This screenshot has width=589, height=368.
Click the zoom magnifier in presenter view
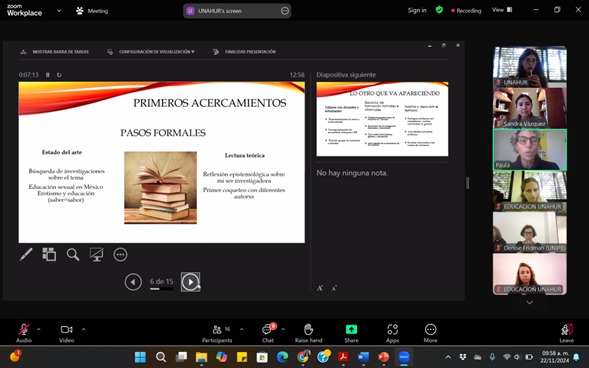[x=73, y=255]
